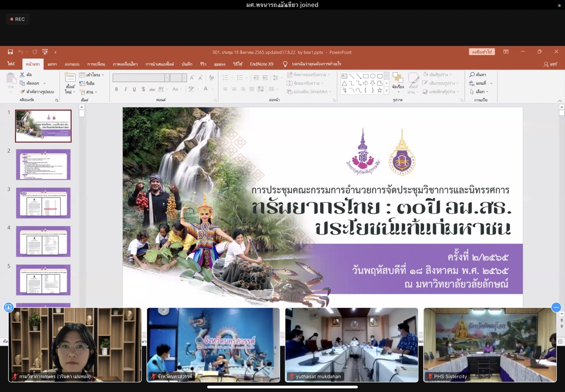
Task: Toggle Underline text formatting
Action: pyautogui.click(x=134, y=89)
